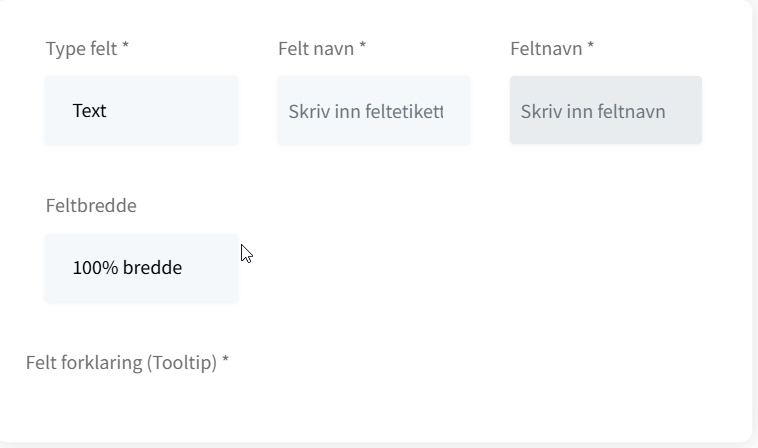The height and width of the screenshot is (448, 758).
Task: Click the 'Skriv inn feltnavn' field
Action: 606,110
